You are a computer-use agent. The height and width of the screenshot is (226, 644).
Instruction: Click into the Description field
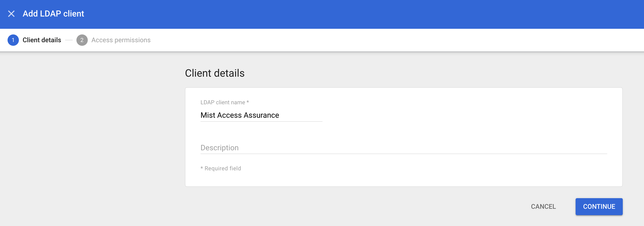403,148
